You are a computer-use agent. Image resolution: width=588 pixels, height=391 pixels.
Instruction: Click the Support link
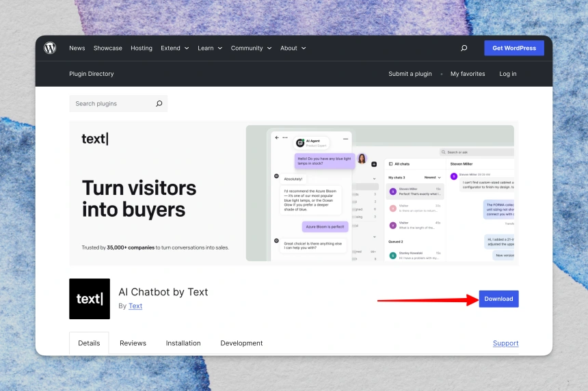click(x=505, y=343)
